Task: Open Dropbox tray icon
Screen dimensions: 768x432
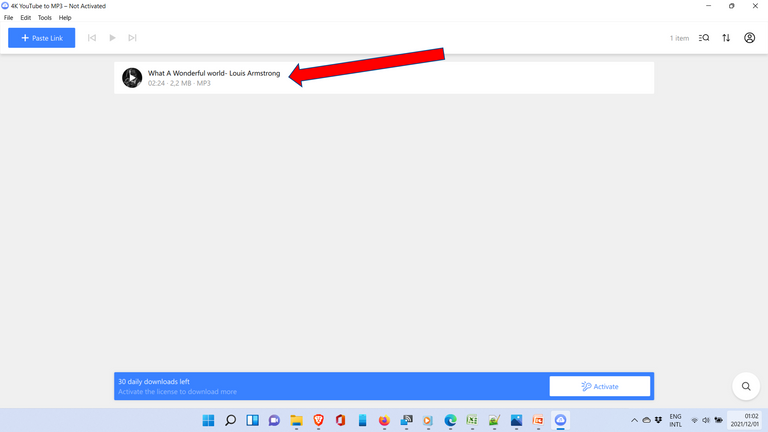Action: (658, 420)
